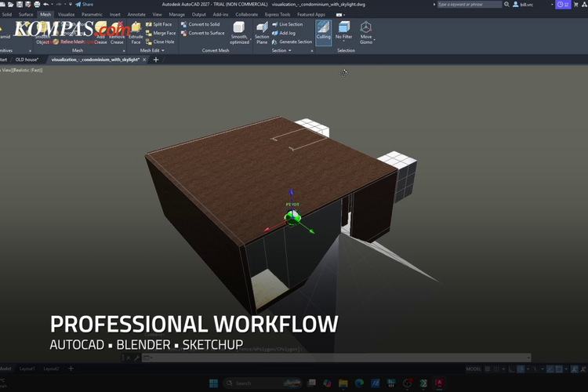Toggle the object snap square button
The width and height of the screenshot is (588, 392).
[x=559, y=369]
